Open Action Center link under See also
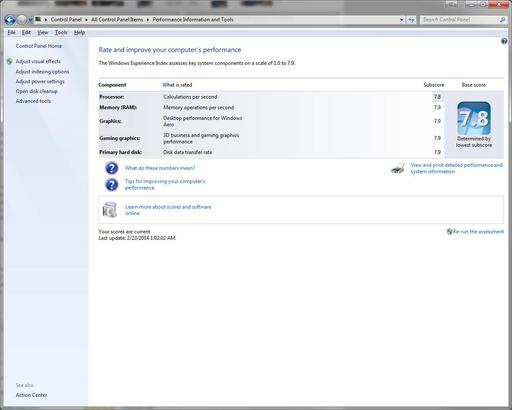This screenshot has width=512, height=410. pyautogui.click(x=31, y=395)
